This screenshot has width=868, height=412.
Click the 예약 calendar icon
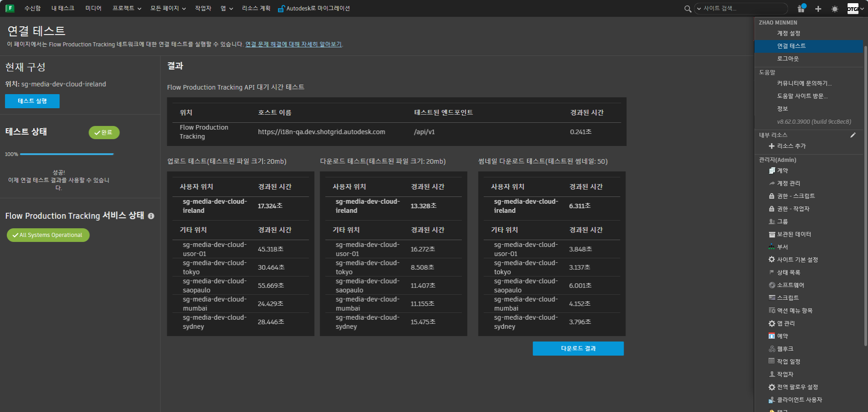coord(772,336)
